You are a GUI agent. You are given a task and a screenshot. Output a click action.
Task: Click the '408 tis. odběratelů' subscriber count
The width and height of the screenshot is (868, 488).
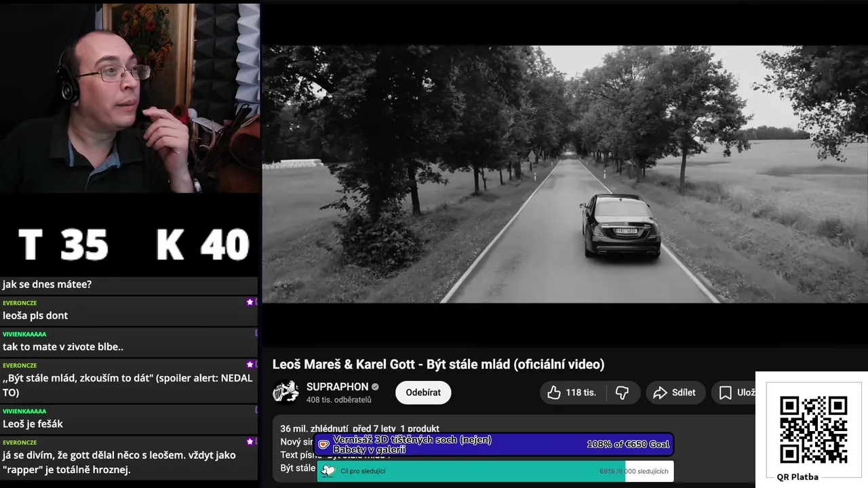[x=338, y=400]
